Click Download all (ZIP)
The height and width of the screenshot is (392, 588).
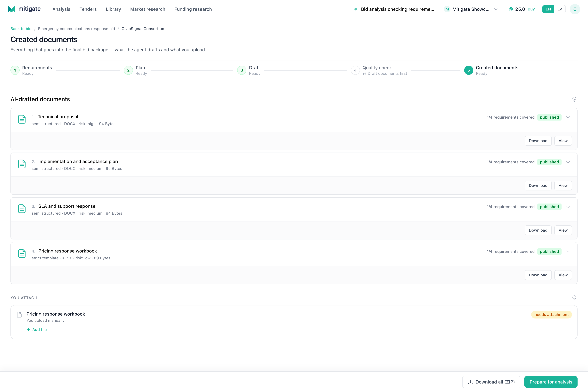click(491, 382)
